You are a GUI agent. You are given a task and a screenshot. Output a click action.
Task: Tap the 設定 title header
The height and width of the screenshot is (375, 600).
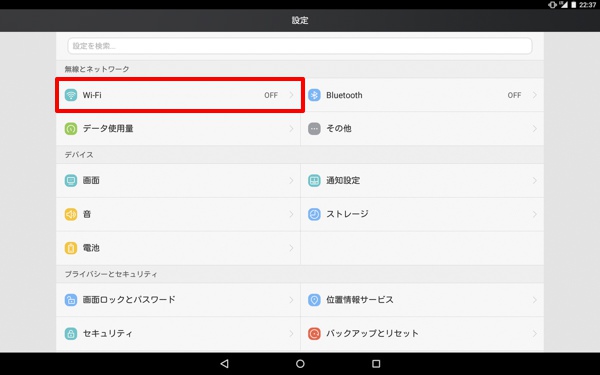(x=300, y=20)
